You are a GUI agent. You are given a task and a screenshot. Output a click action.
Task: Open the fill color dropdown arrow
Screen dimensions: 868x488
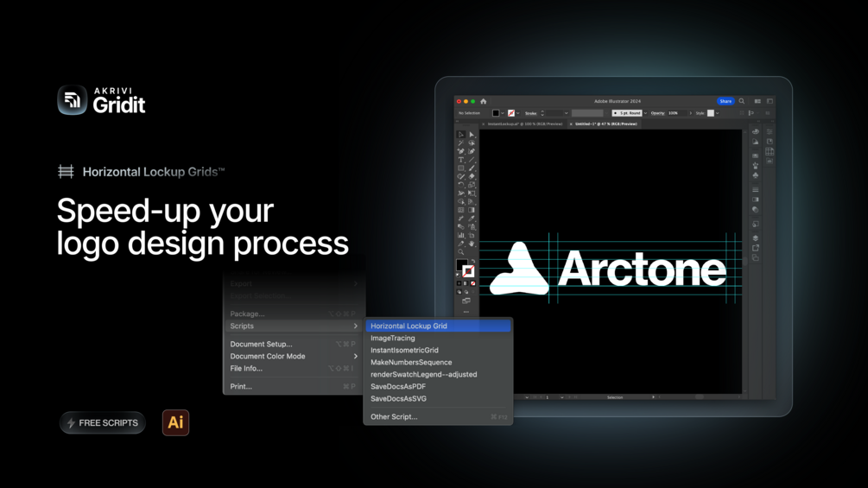503,113
